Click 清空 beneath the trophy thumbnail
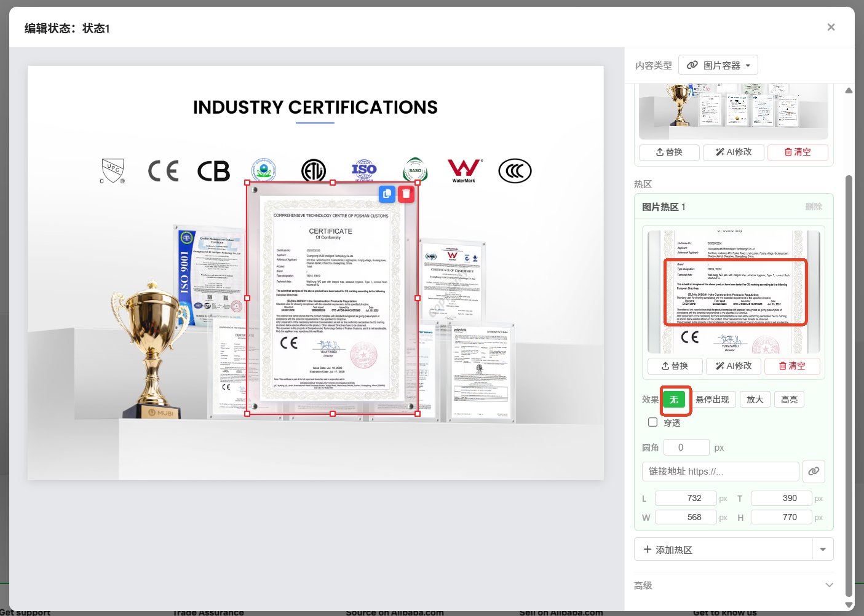This screenshot has width=864, height=616. coord(798,152)
